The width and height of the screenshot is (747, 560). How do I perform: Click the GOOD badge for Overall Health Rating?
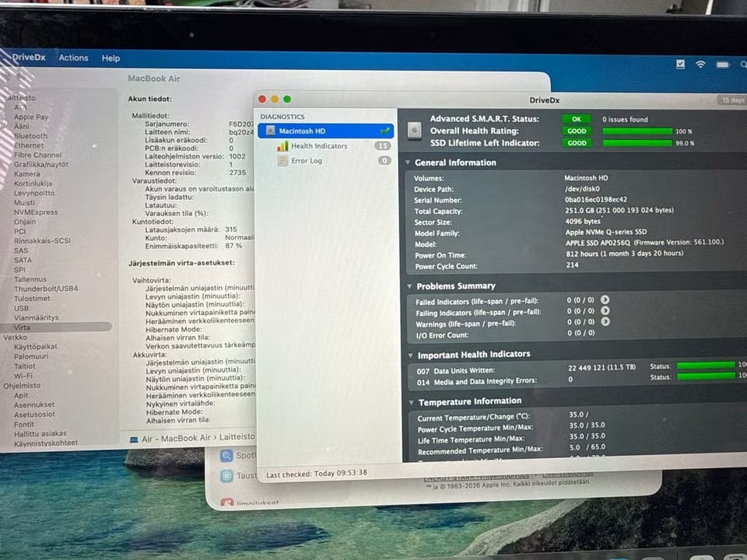coord(577,131)
